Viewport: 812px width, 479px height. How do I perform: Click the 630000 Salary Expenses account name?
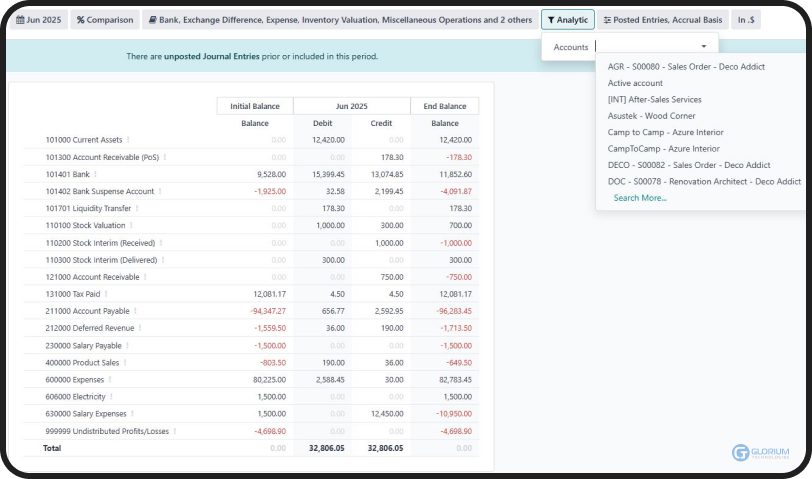point(86,414)
